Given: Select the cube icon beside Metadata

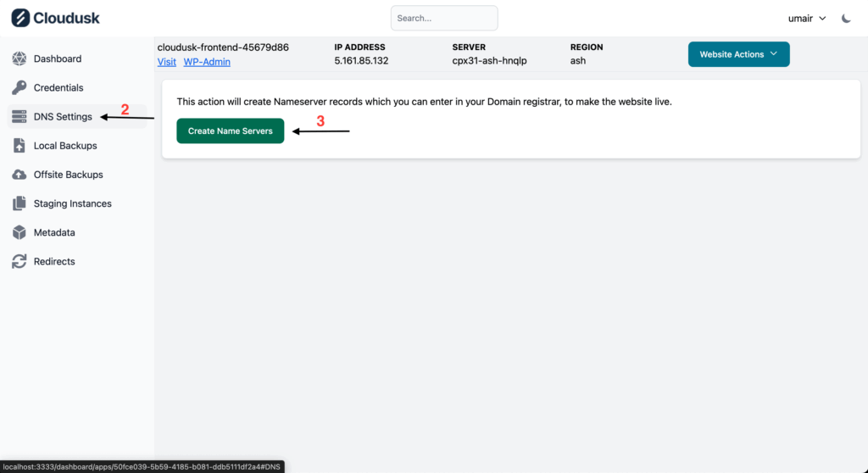Looking at the screenshot, I should [x=19, y=232].
